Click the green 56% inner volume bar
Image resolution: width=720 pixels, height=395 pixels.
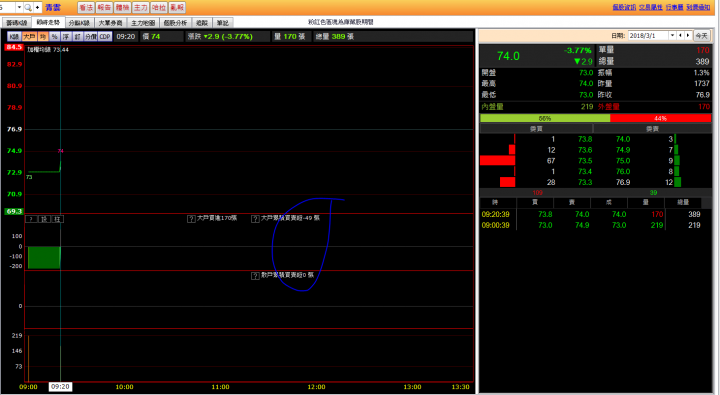pyautogui.click(x=545, y=118)
